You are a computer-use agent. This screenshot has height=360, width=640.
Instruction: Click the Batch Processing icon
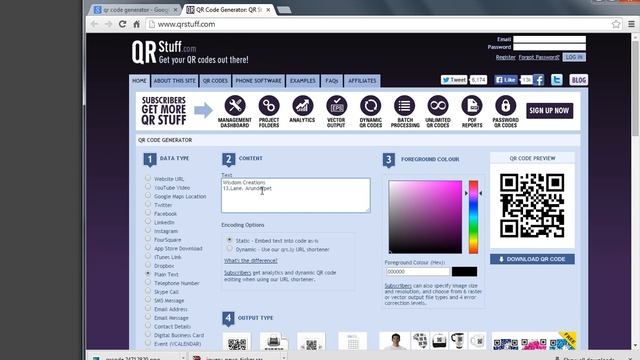[404, 106]
